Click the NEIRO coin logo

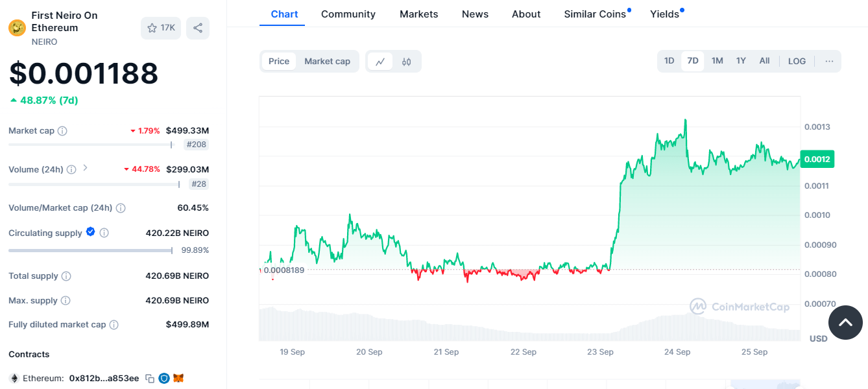[x=17, y=28]
